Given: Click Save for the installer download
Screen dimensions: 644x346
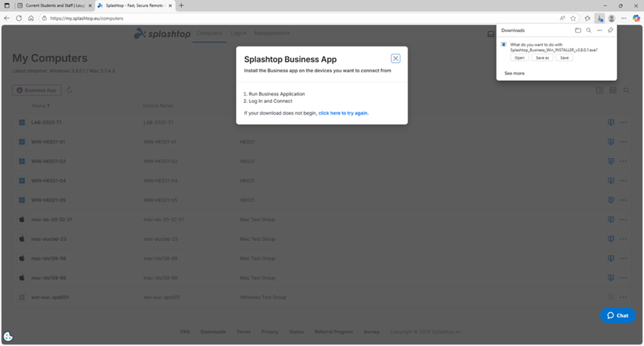Looking at the screenshot, I should pyautogui.click(x=564, y=58).
